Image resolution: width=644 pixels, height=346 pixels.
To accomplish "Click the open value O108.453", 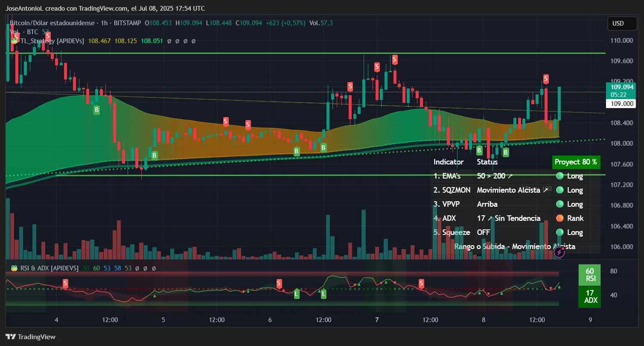I will [x=158, y=23].
